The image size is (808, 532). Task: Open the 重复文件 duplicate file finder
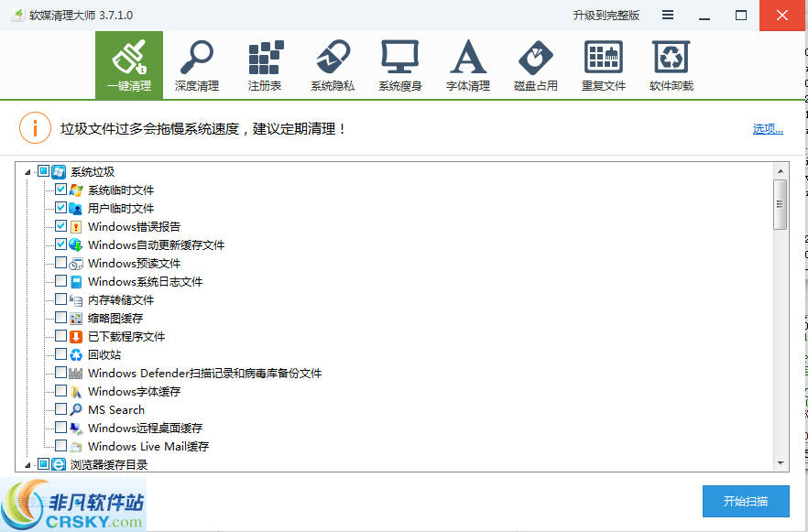coord(604,64)
